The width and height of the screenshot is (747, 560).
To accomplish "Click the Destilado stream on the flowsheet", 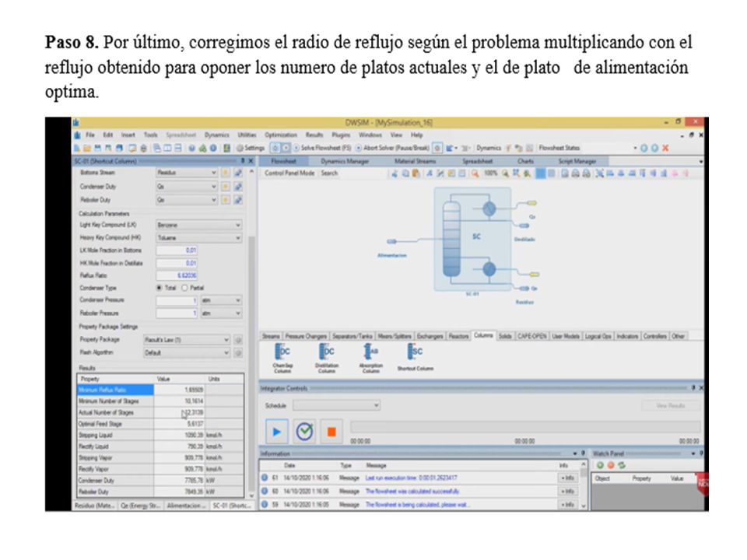I will 524,226.
